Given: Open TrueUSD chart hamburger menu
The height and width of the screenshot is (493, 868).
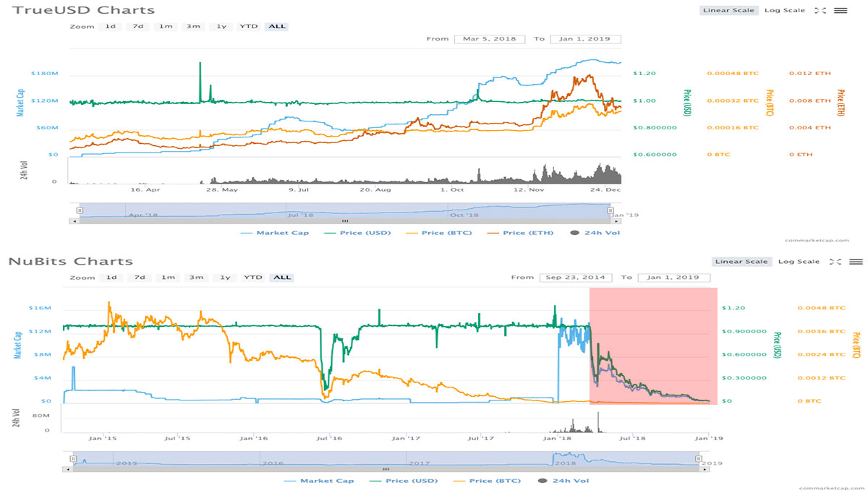Looking at the screenshot, I should click(x=840, y=11).
